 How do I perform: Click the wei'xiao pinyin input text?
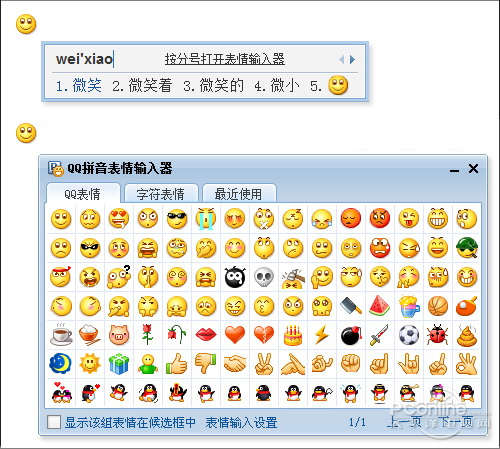click(x=84, y=59)
